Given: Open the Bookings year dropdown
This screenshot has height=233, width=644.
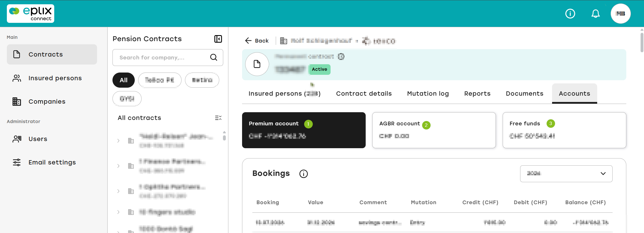Looking at the screenshot, I should click(x=566, y=174).
